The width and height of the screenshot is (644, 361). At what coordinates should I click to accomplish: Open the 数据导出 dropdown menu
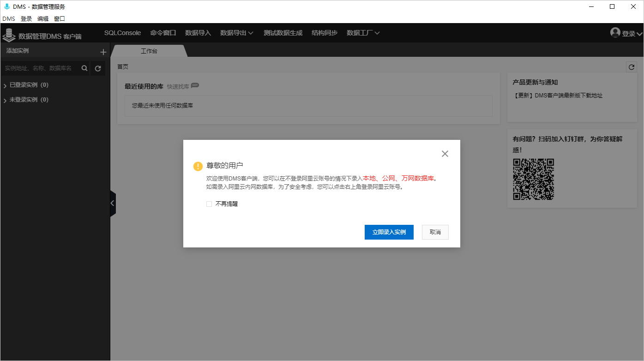click(x=237, y=33)
